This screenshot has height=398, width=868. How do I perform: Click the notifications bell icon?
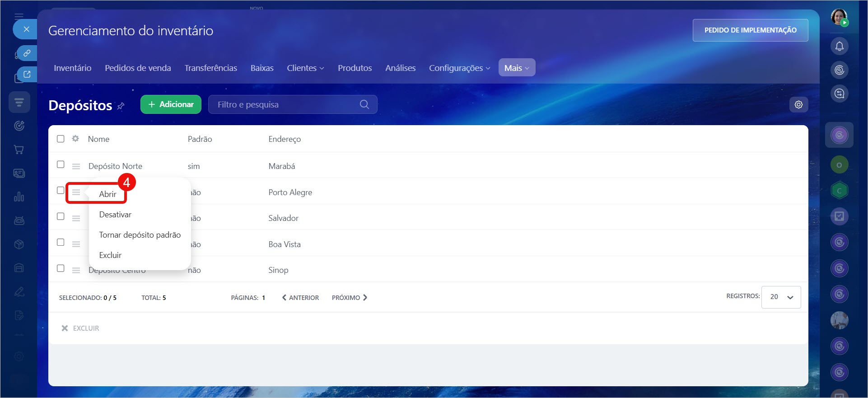pos(839,46)
